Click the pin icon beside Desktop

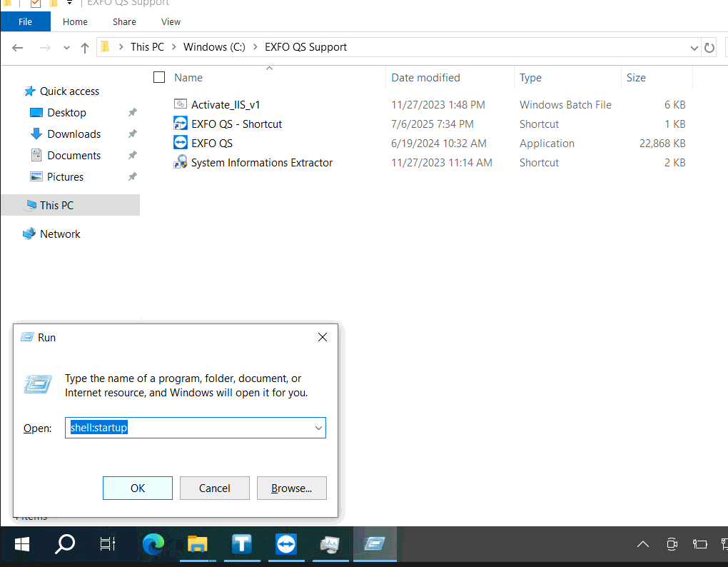[x=132, y=112]
